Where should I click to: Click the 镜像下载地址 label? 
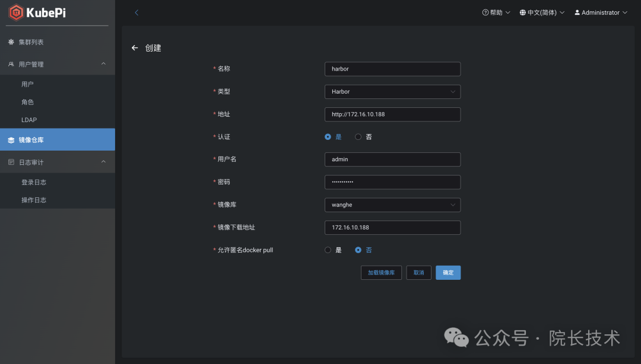236,228
